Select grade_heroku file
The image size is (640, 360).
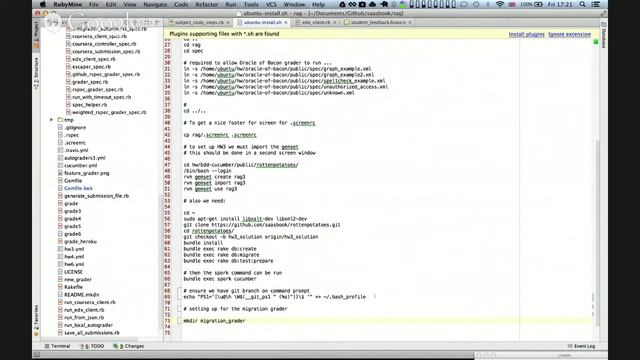tap(80, 242)
